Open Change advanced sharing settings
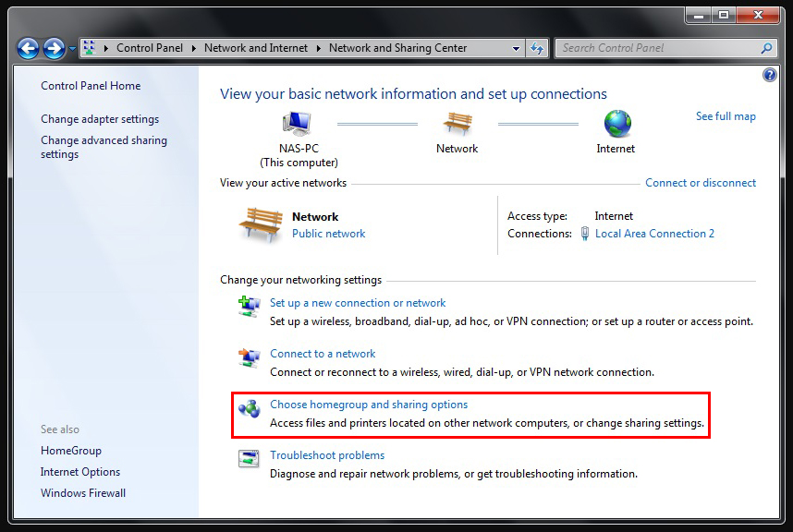793x532 pixels. tap(104, 147)
